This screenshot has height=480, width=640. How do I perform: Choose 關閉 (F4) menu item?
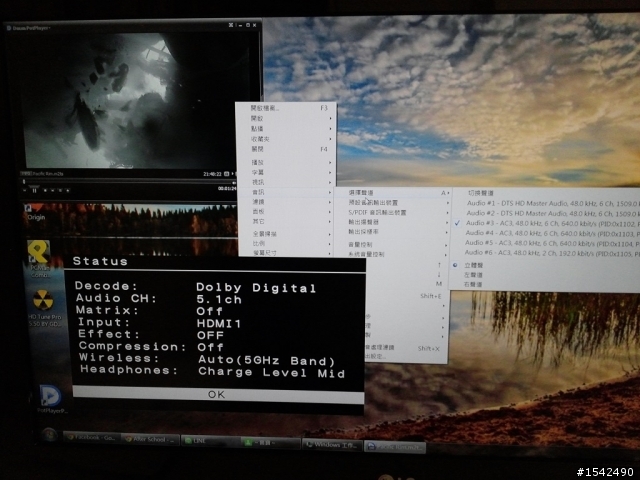pyautogui.click(x=287, y=149)
